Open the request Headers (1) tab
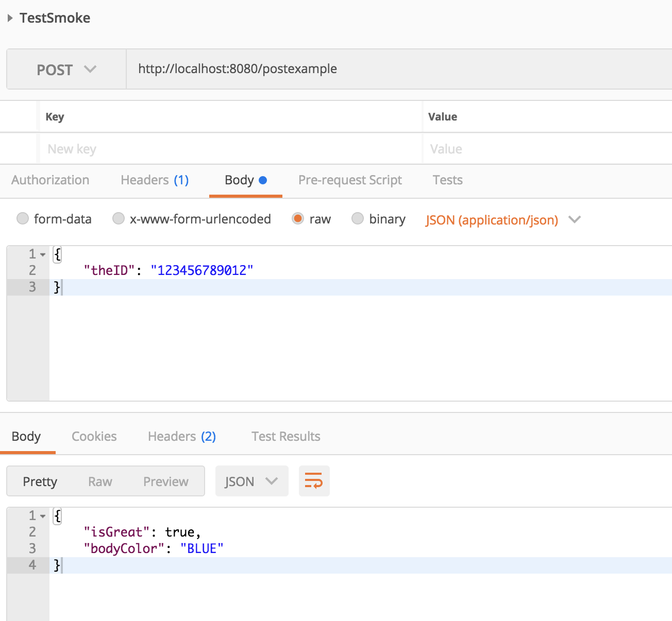This screenshot has width=672, height=621. pyautogui.click(x=155, y=180)
